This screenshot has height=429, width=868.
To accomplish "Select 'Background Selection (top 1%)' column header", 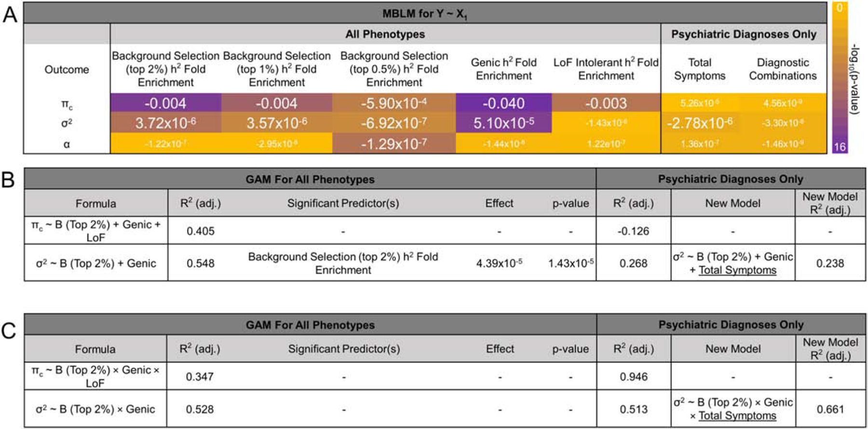I will [277, 69].
